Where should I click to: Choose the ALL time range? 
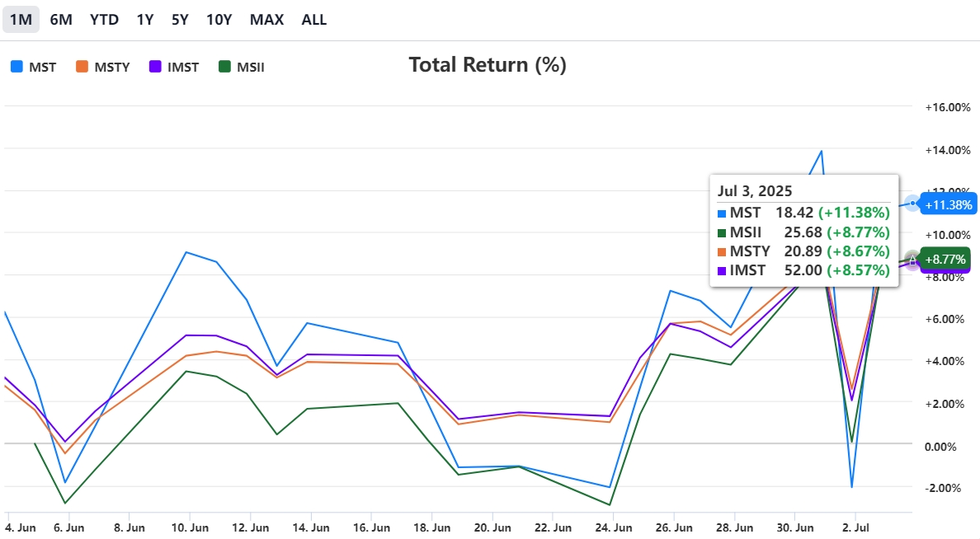tap(313, 19)
